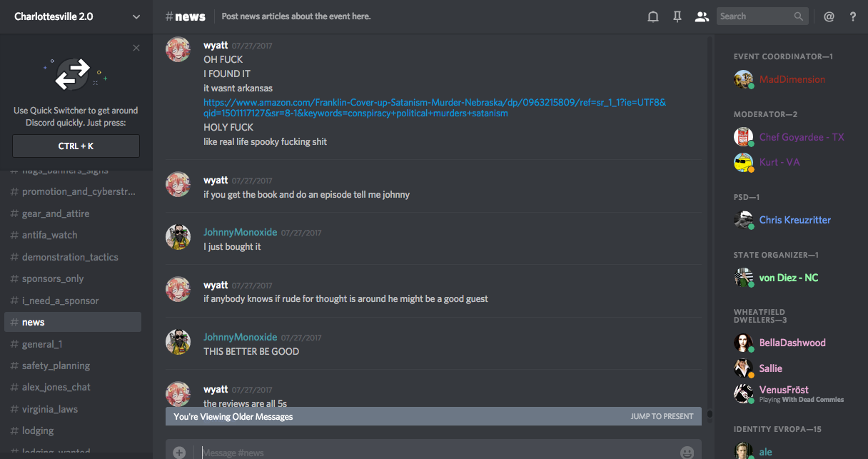Jump to present messages

[662, 416]
